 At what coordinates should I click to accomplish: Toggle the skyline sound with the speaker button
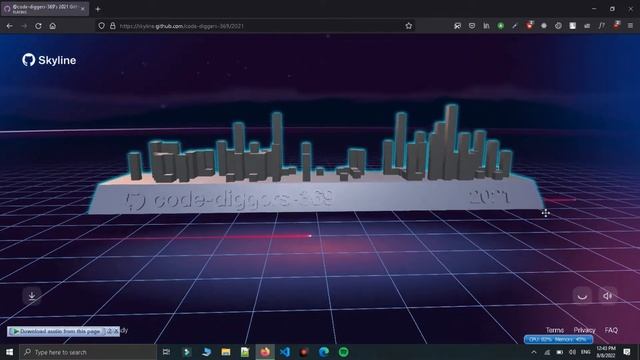(607, 296)
